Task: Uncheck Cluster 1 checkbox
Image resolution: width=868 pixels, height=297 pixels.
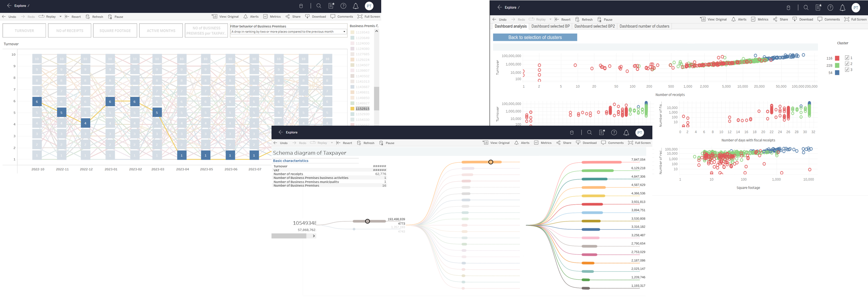Action: [847, 58]
